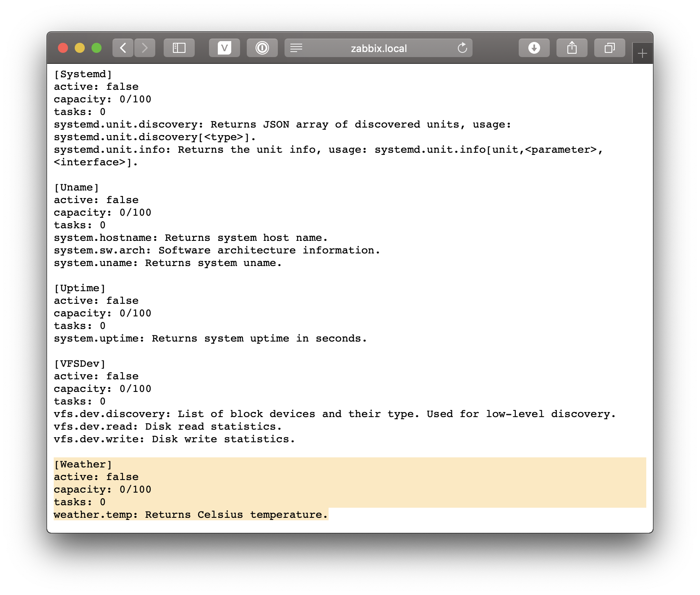The width and height of the screenshot is (700, 595).
Task: Click the [VFSDev] section header
Action: point(80,364)
